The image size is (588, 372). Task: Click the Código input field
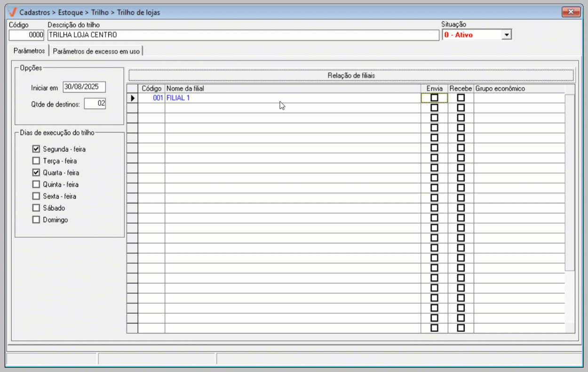point(26,35)
